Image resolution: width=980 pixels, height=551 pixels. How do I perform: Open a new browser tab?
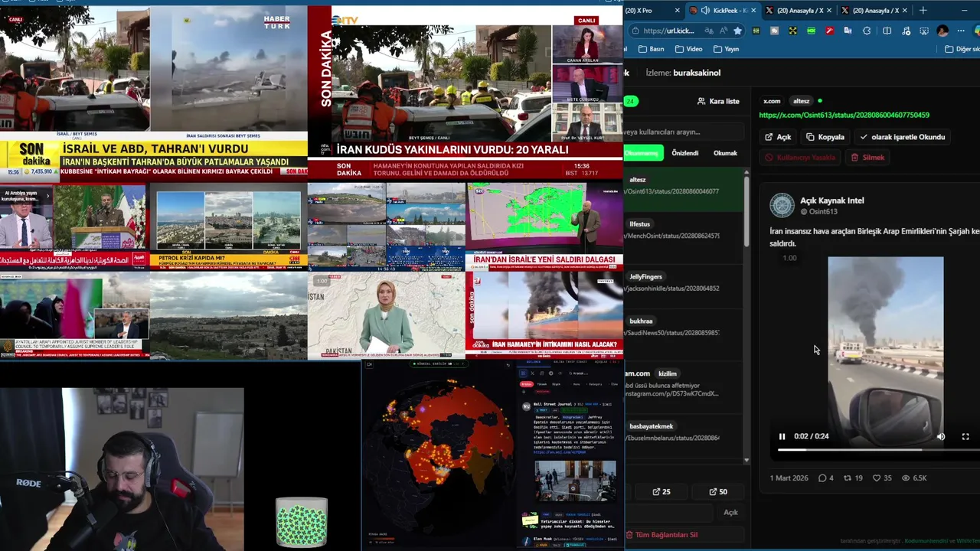click(923, 11)
